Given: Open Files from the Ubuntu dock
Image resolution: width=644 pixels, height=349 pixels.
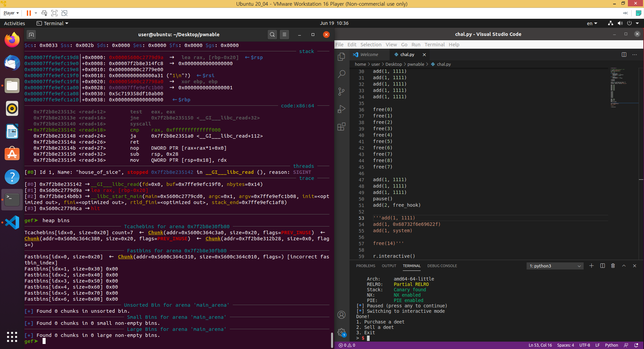Looking at the screenshot, I should (x=12, y=86).
